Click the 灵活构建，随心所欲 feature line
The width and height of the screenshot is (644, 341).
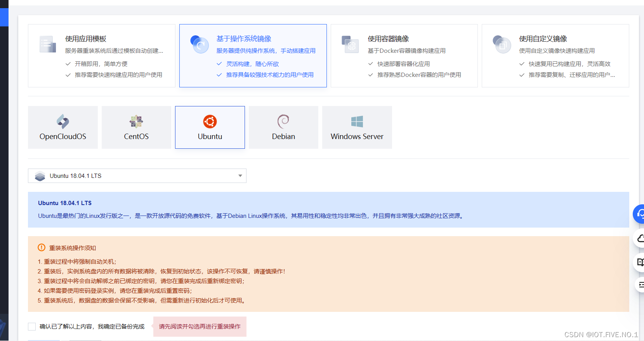pos(253,64)
